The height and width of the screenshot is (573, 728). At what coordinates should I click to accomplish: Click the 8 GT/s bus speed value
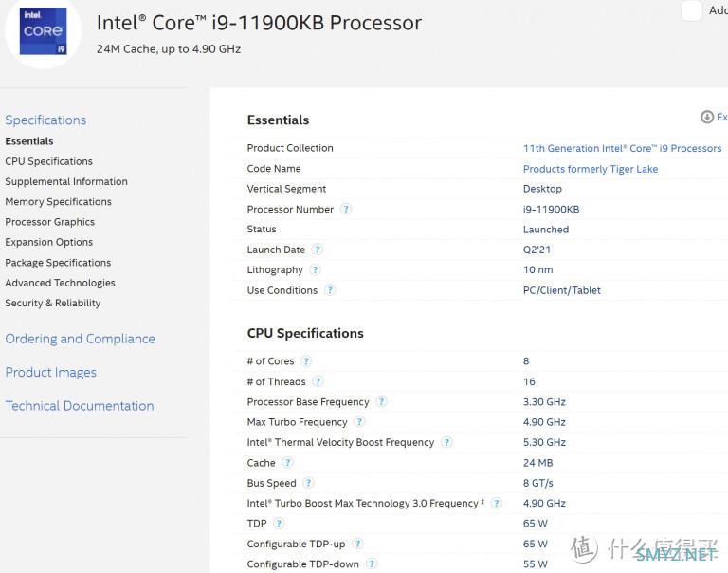click(x=538, y=483)
